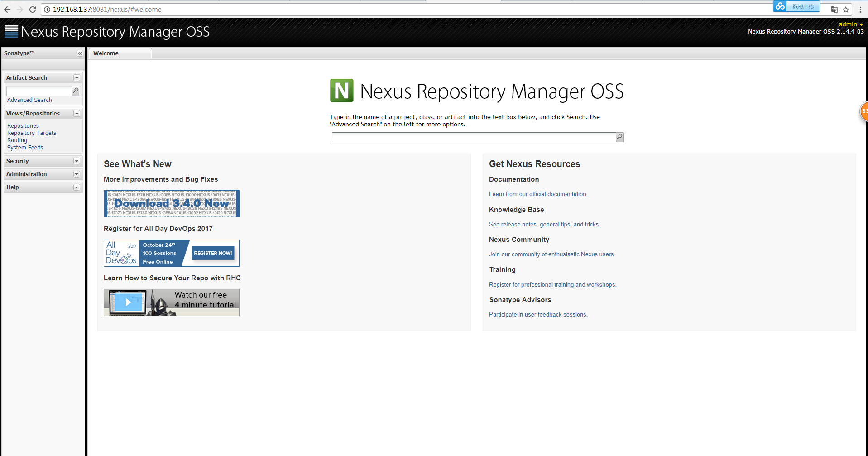Click the Help header text

pos(13,187)
